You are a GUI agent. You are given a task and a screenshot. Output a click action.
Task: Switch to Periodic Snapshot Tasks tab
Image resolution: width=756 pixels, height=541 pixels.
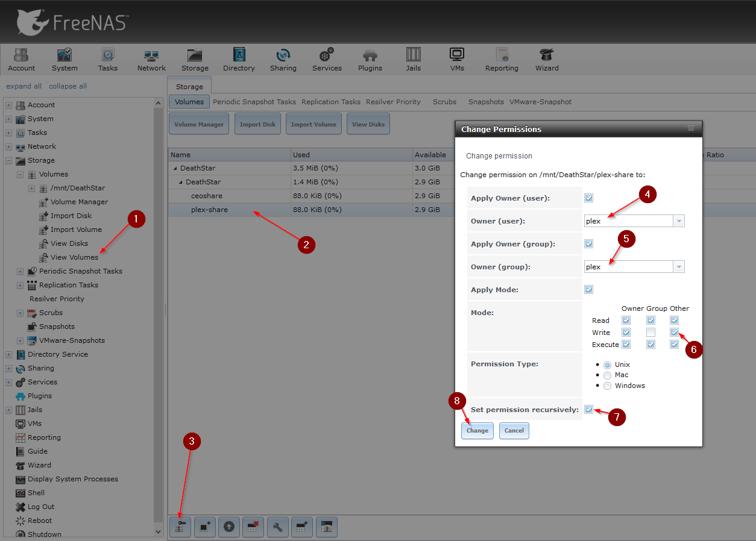(x=254, y=102)
